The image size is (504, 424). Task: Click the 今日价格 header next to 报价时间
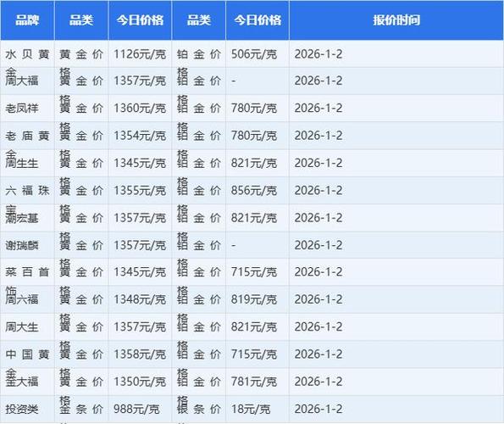point(258,20)
